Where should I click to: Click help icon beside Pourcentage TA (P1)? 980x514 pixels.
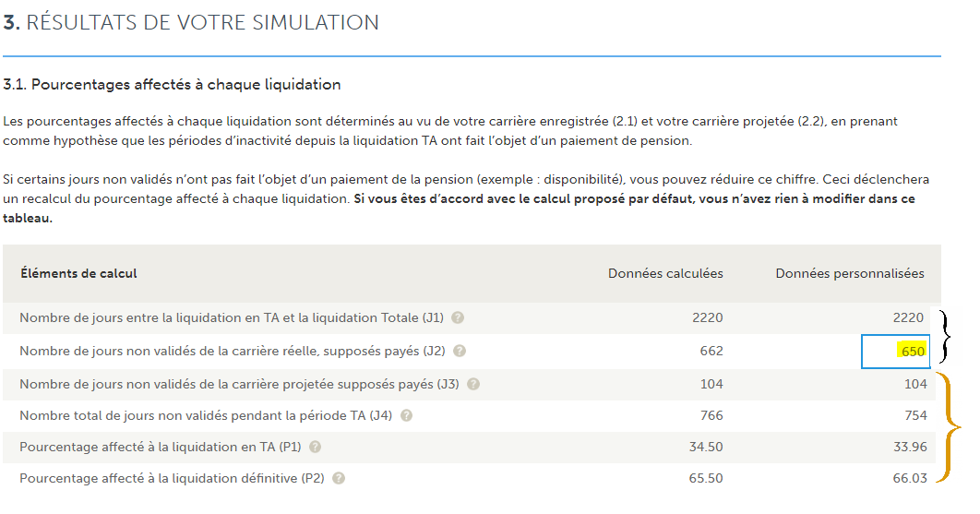point(315,447)
